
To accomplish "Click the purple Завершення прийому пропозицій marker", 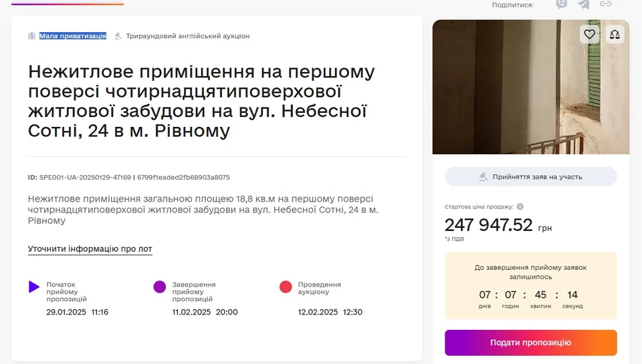I will click(x=160, y=287).
